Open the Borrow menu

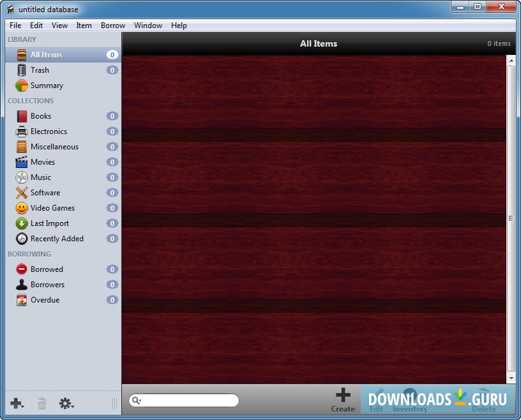112,26
